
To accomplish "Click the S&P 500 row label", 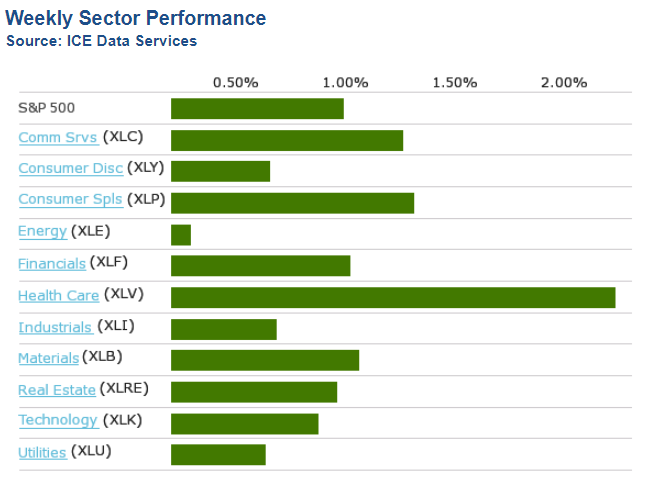I will pos(46,107).
